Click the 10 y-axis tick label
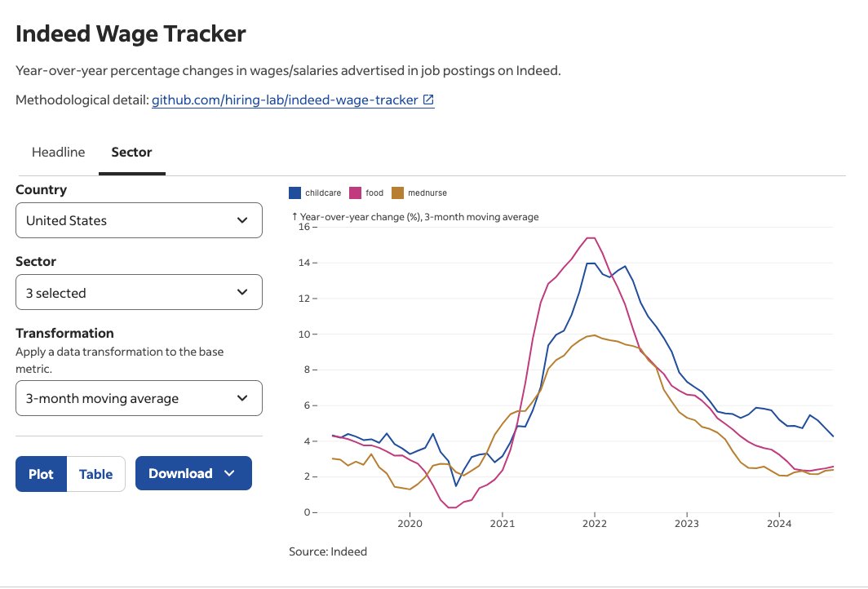 coord(304,334)
